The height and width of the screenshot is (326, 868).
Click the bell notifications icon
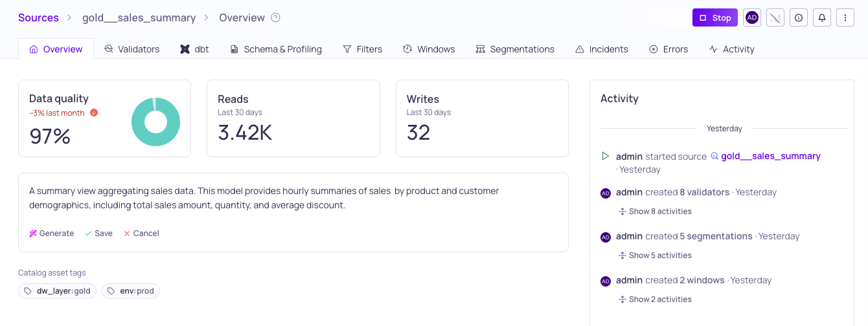tap(822, 18)
